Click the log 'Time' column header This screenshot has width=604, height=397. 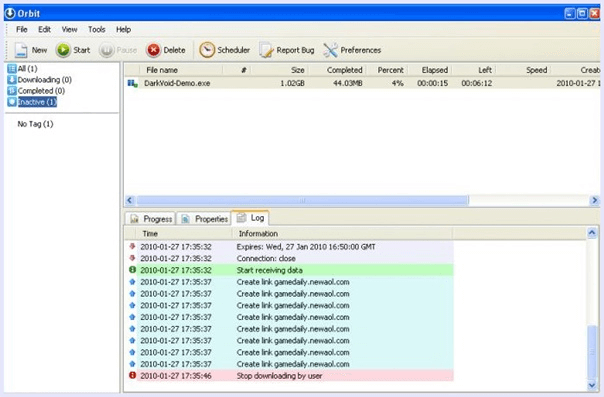(x=150, y=234)
